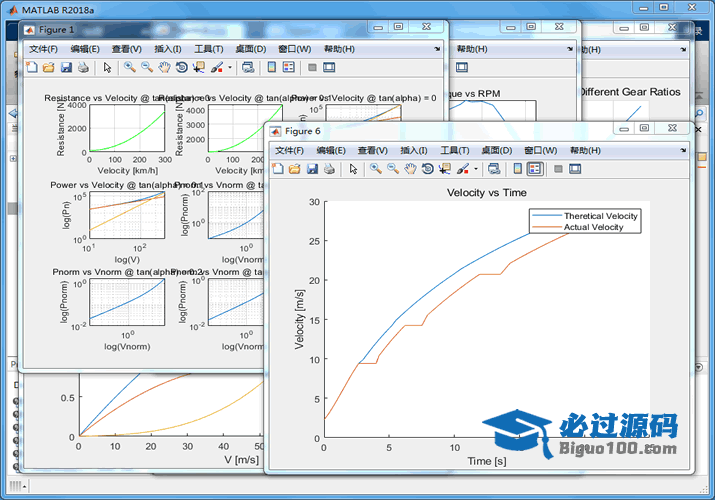715x500 pixels.
Task: Expand brush tool dropdown arrow in Figure 6
Action: [x=476, y=169]
